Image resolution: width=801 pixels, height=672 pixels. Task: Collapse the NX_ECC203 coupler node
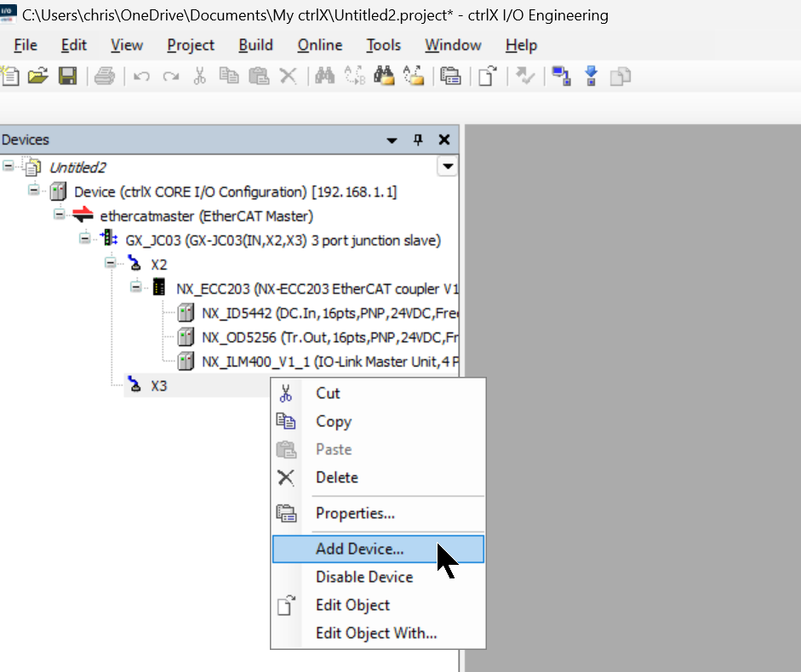136,287
